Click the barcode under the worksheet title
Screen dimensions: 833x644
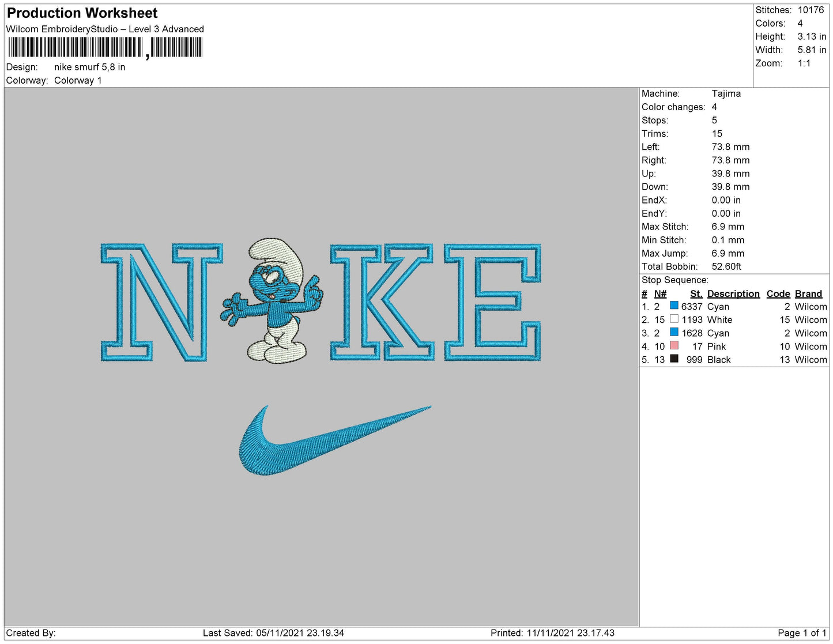[105, 47]
